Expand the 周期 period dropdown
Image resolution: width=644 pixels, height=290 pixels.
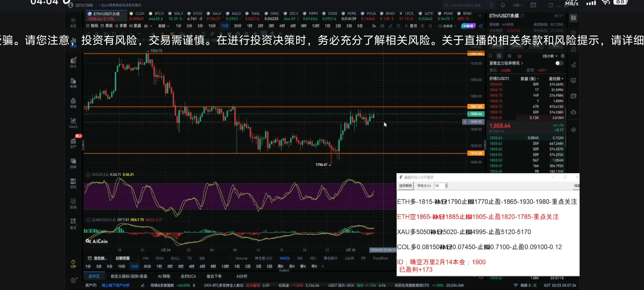[x=164, y=26]
